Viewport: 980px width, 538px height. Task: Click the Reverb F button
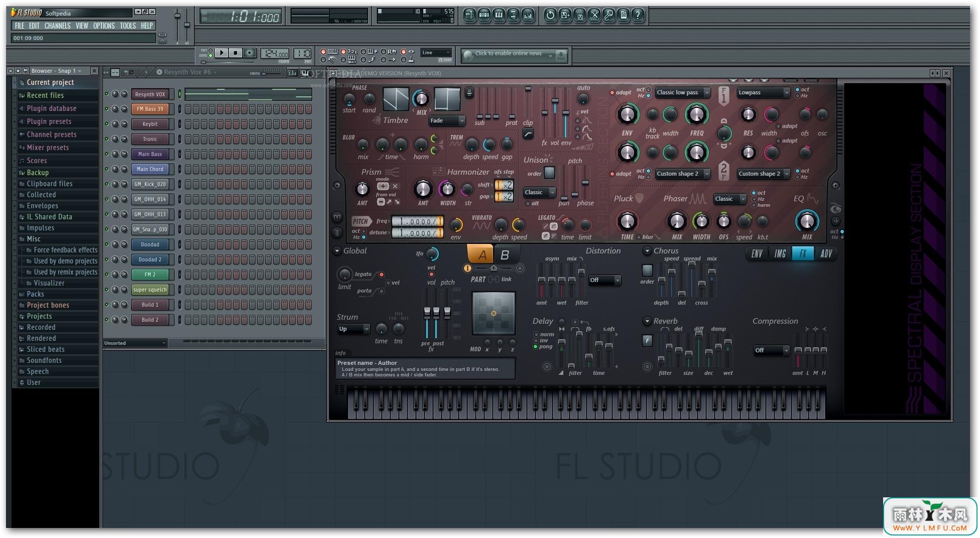(647, 340)
